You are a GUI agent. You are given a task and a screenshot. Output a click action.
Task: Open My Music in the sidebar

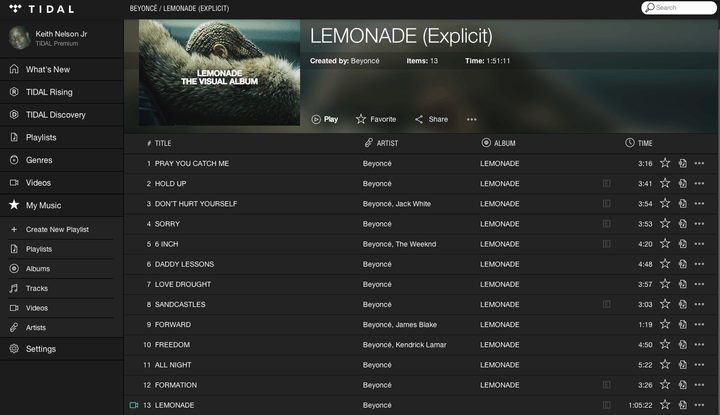(x=62, y=205)
